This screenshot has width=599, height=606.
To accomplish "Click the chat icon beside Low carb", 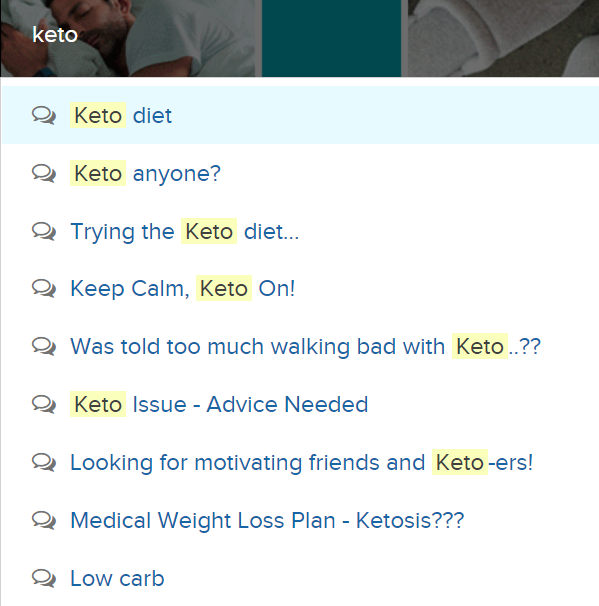I will [x=44, y=578].
